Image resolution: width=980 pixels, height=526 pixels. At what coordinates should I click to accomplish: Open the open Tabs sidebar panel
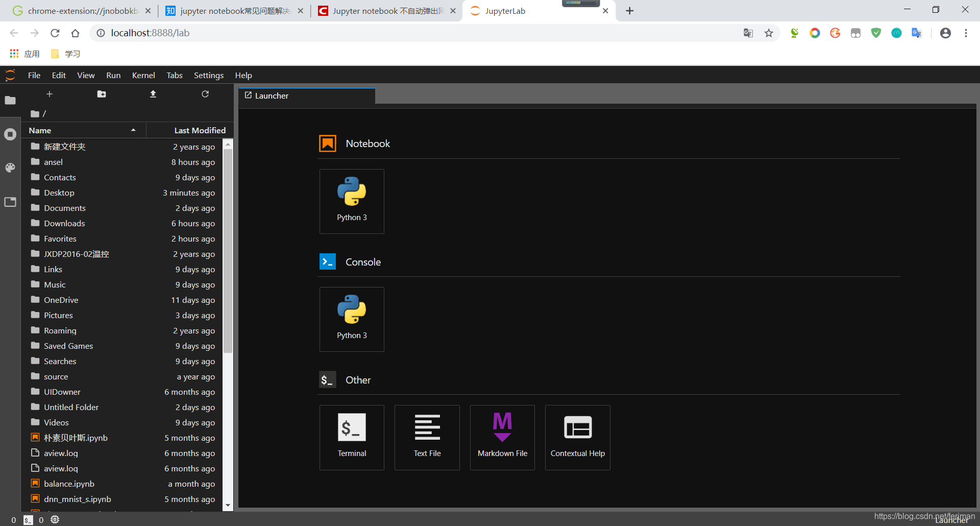point(10,202)
